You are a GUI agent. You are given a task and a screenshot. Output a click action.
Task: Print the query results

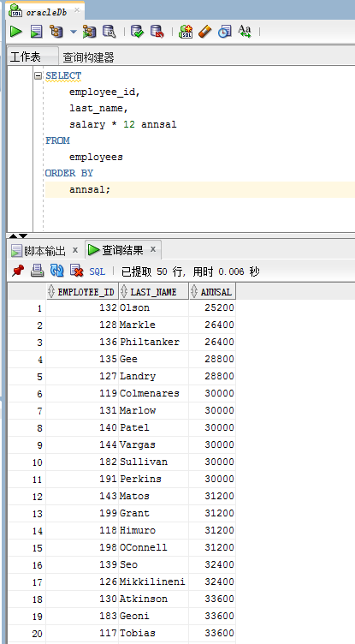[38, 271]
